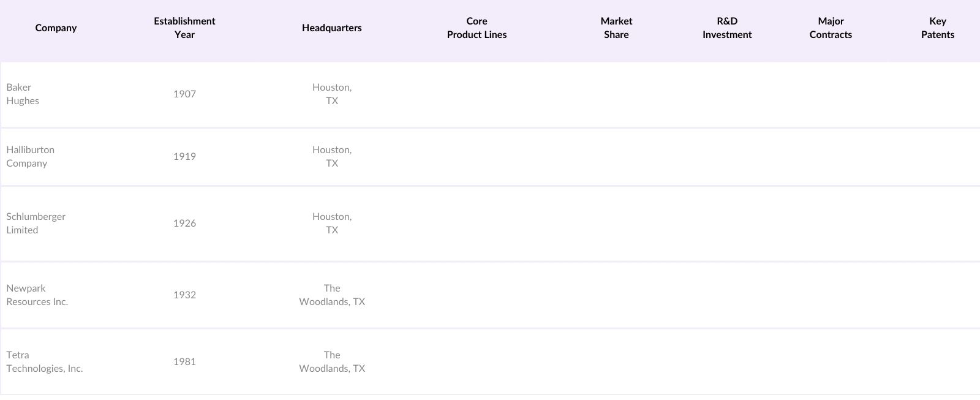Select the Market Share column header

pos(616,28)
